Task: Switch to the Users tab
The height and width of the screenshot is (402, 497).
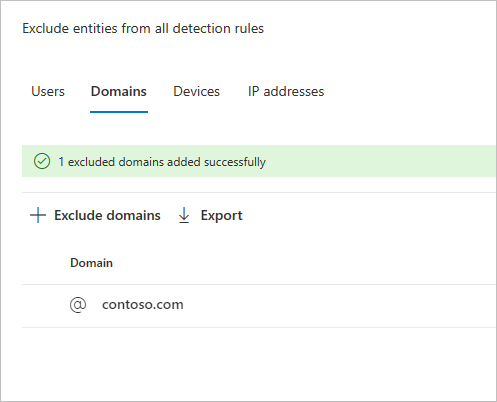Action: point(48,91)
